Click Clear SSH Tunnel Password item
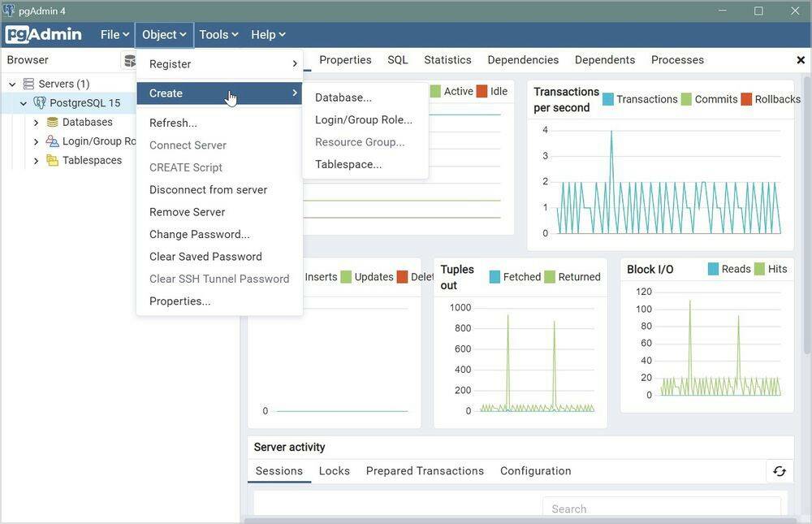This screenshot has height=524, width=812. 219,279
